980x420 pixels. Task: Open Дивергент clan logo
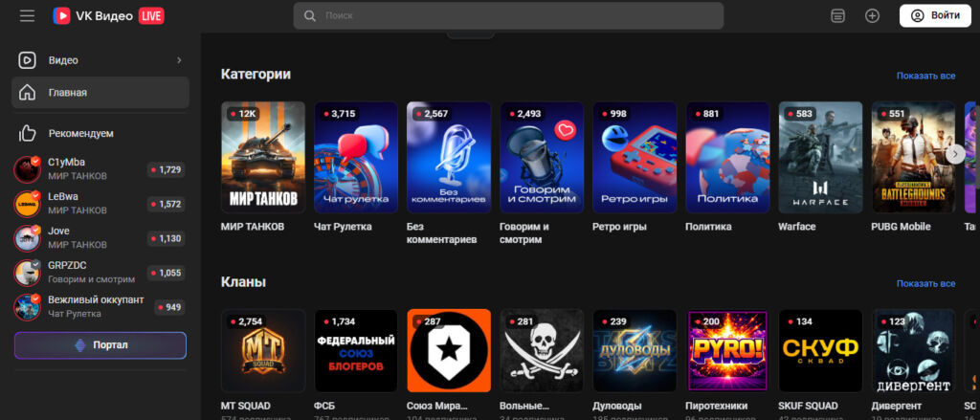(x=913, y=350)
